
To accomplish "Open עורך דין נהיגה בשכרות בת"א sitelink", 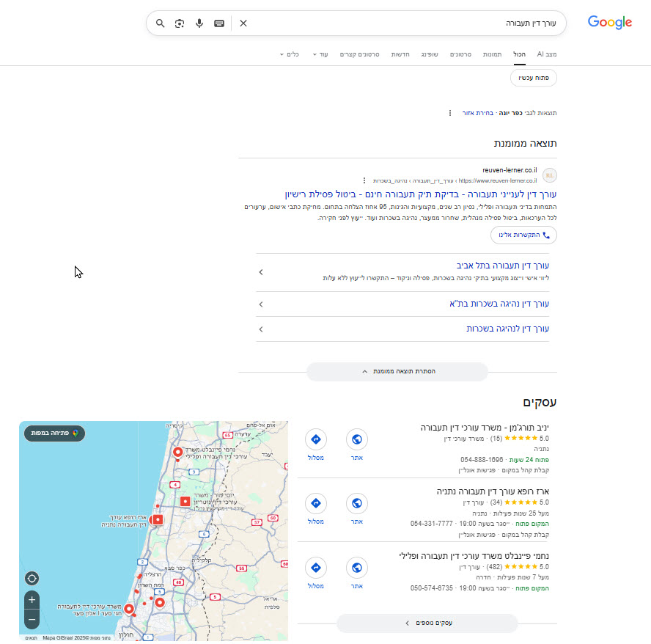I will [499, 304].
